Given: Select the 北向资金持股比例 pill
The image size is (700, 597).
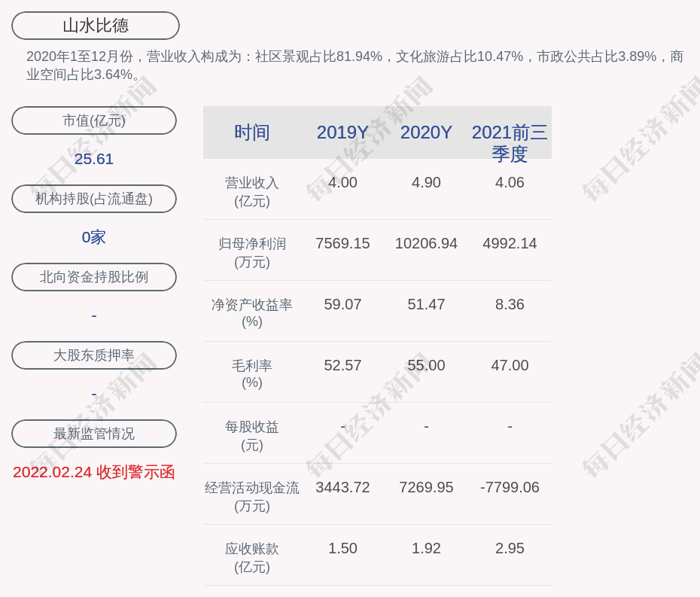Looking at the screenshot, I should coord(94,277).
